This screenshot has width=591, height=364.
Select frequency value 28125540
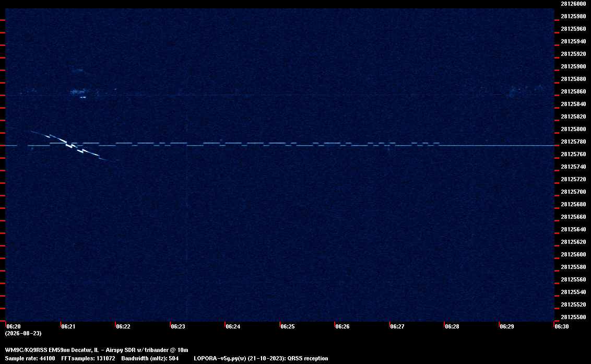pyautogui.click(x=573, y=292)
